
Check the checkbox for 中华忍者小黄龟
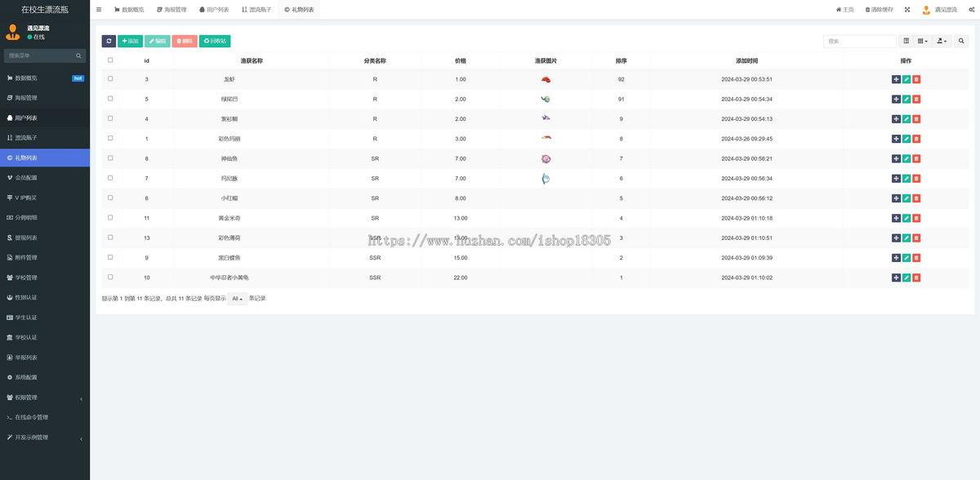pyautogui.click(x=110, y=277)
